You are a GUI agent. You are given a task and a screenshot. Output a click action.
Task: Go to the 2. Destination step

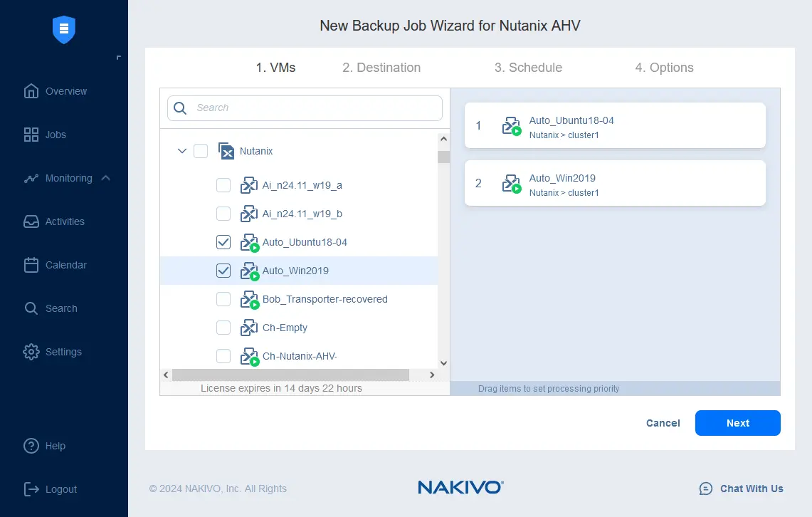click(x=381, y=68)
